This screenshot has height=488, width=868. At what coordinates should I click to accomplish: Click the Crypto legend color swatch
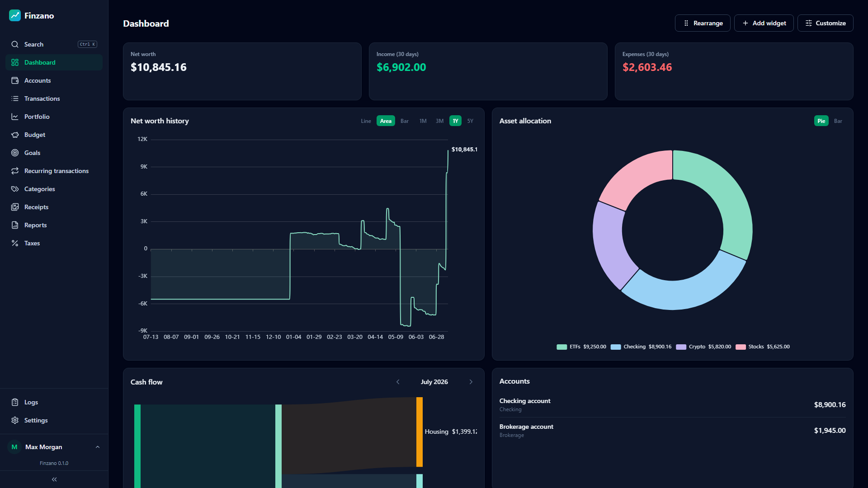pos(681,347)
